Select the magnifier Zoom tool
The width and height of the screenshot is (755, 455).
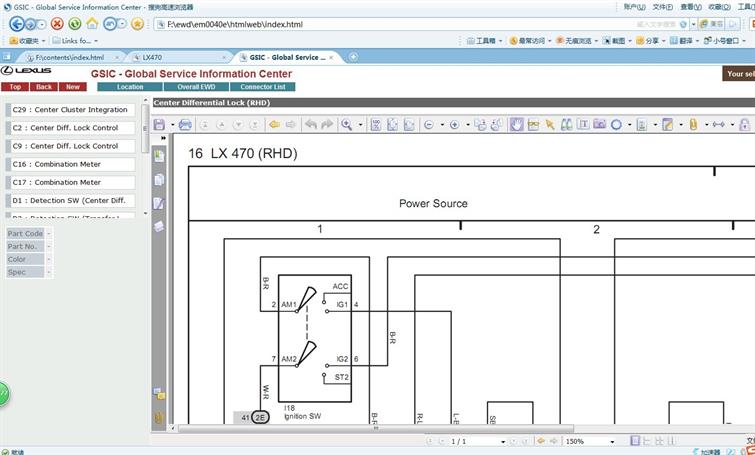click(x=346, y=125)
